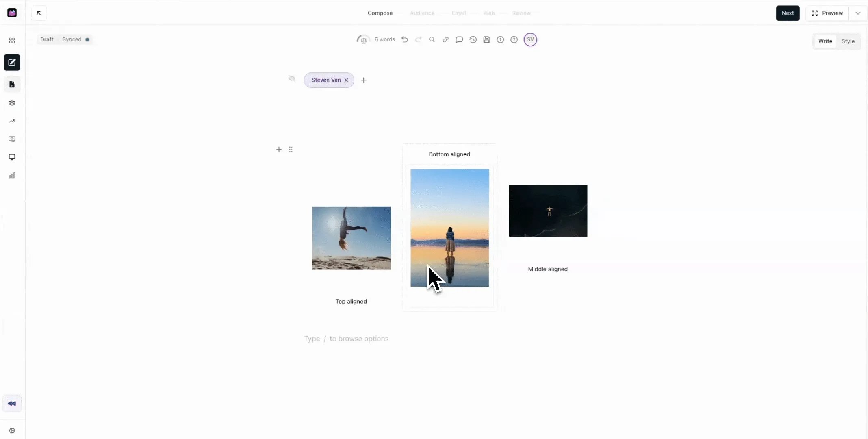Viewport: 868px width, 439px height.
Task: Switch to Style mode
Action: [848, 41]
